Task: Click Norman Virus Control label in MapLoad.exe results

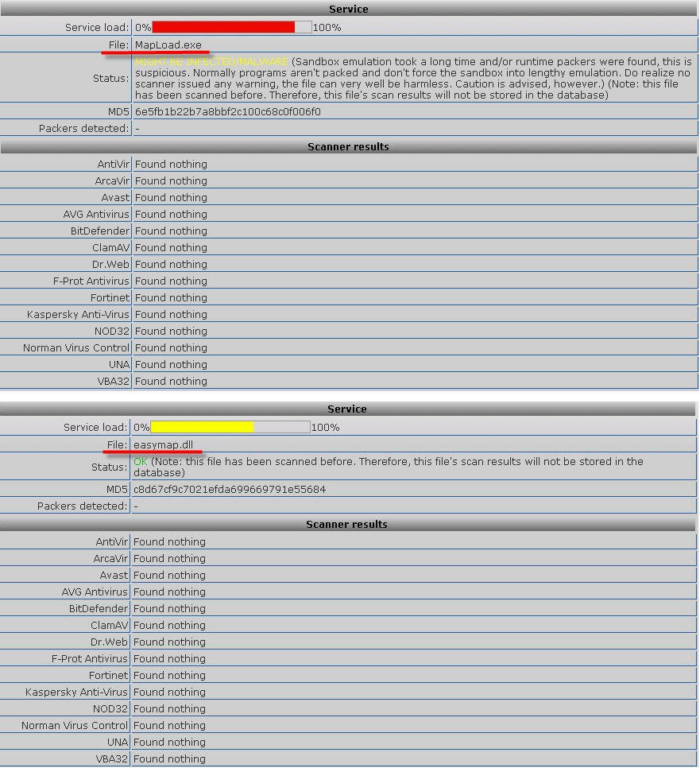Action: (75, 347)
